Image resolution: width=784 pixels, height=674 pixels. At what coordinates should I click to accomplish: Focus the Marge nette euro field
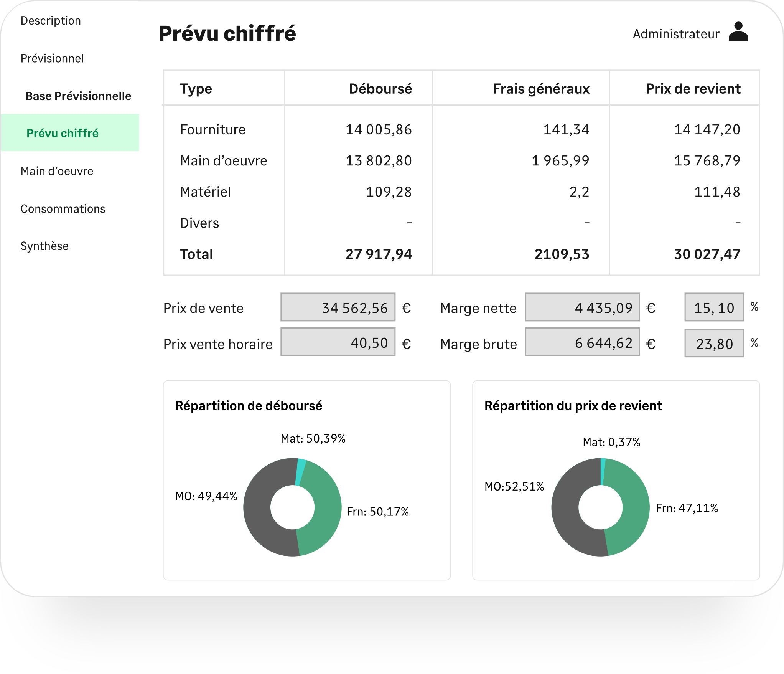582,307
